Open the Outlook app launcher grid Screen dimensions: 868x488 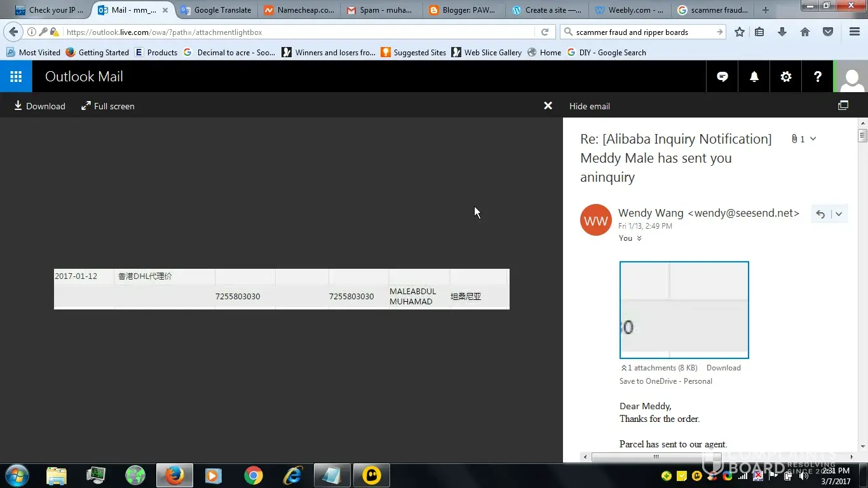(x=16, y=77)
